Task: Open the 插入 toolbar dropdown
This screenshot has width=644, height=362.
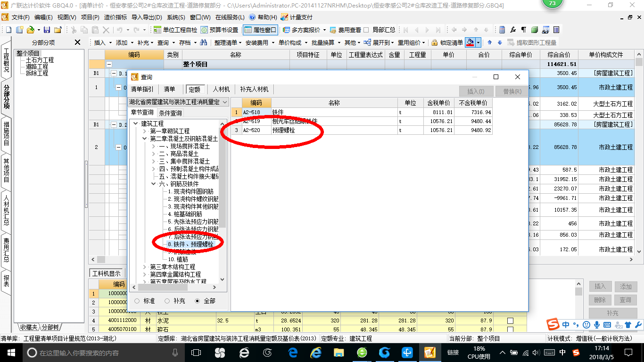Action: [x=102, y=42]
